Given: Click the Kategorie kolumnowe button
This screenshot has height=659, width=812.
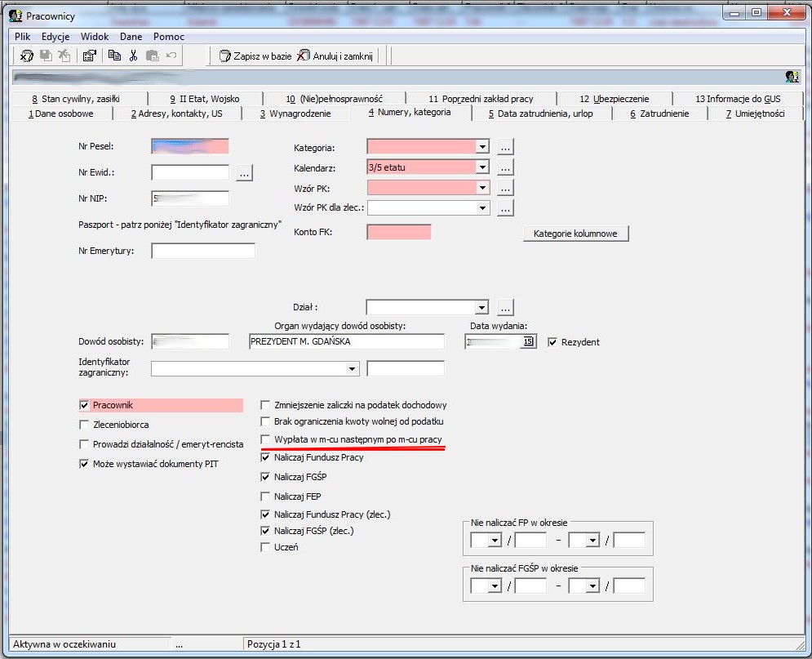Looking at the screenshot, I should point(575,234).
